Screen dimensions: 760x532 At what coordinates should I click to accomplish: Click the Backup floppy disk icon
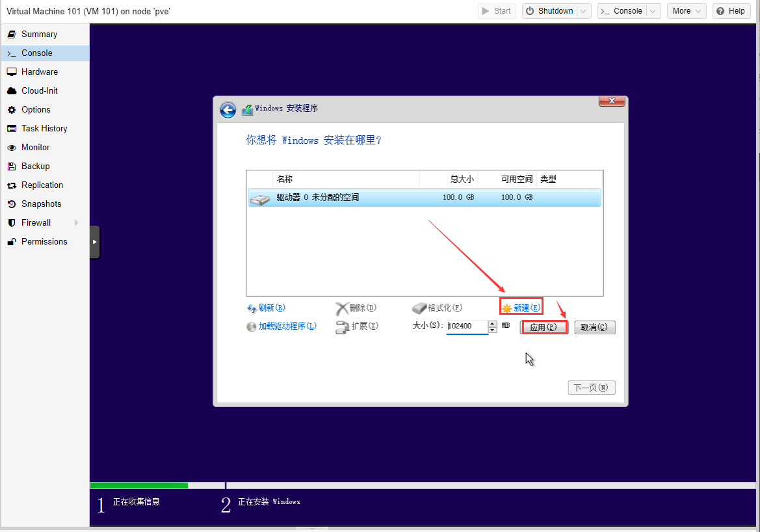click(12, 166)
